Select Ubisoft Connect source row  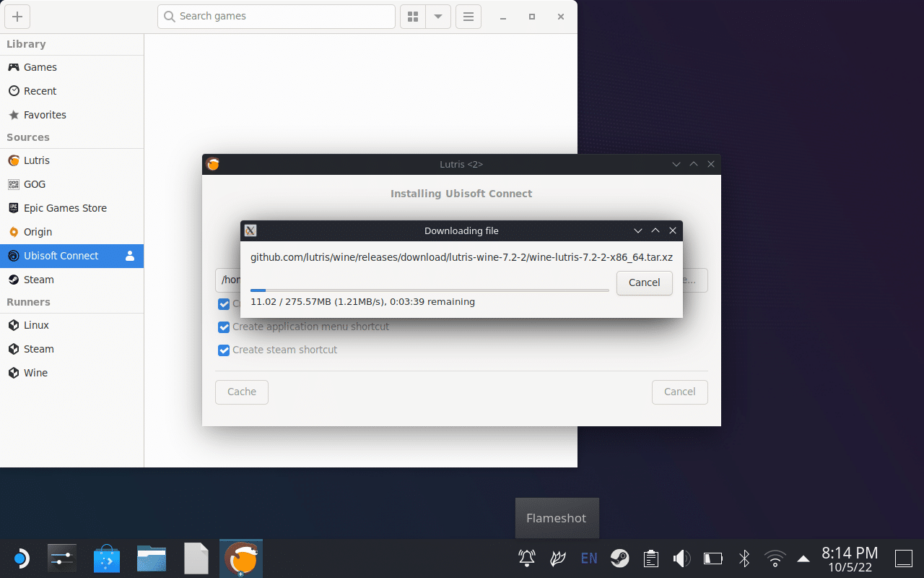[x=71, y=256]
